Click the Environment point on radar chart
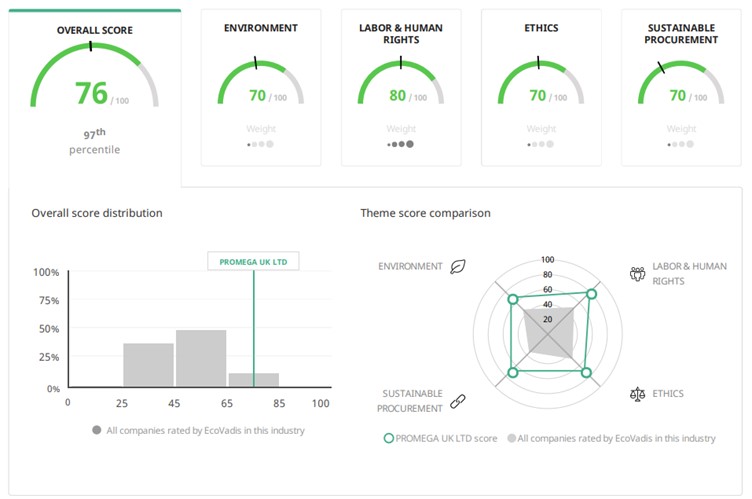 [x=513, y=299]
